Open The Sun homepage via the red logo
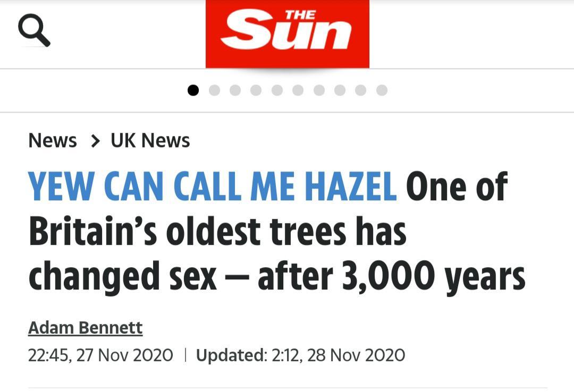Image resolution: width=574 pixels, height=392 pixels. (287, 33)
